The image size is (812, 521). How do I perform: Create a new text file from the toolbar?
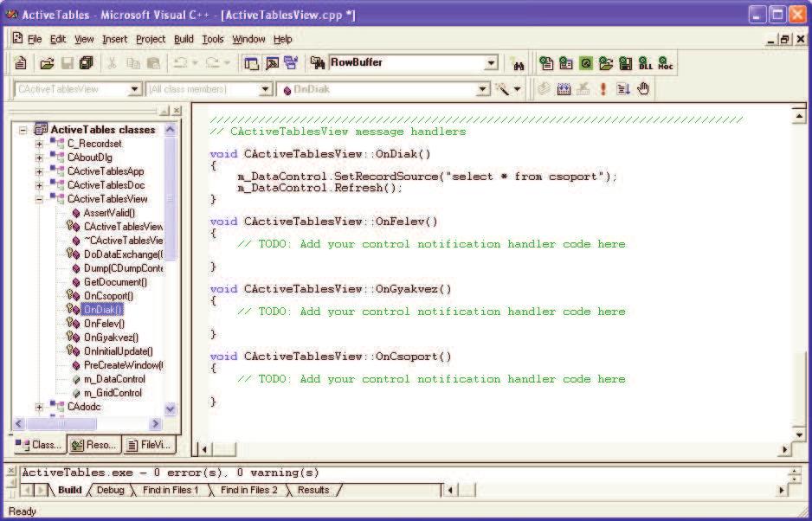[21, 63]
